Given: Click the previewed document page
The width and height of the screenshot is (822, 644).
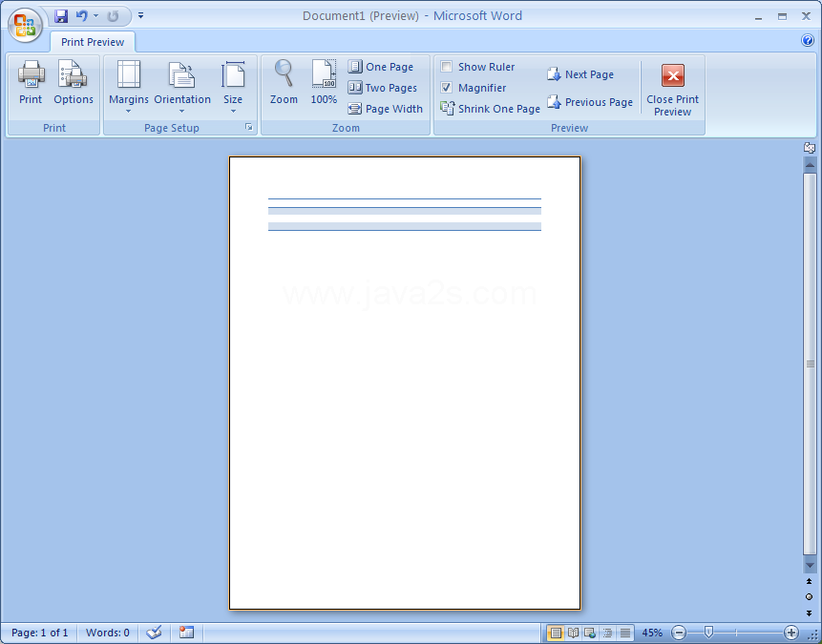Looking at the screenshot, I should pyautogui.click(x=405, y=383).
